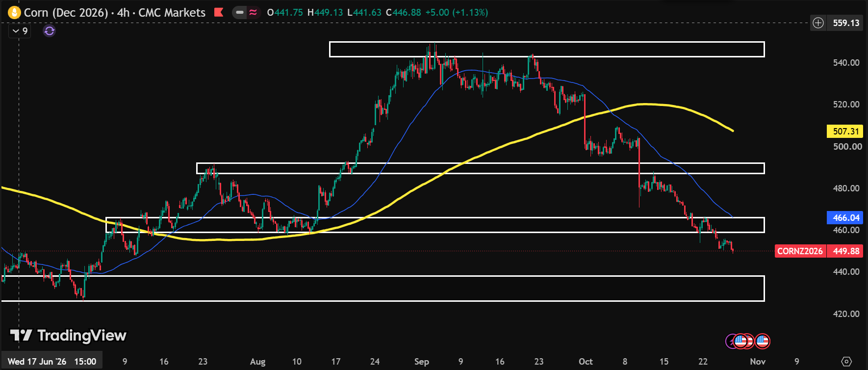This screenshot has height=370, width=868.
Task: Click the TradingView logo link
Action: point(68,336)
